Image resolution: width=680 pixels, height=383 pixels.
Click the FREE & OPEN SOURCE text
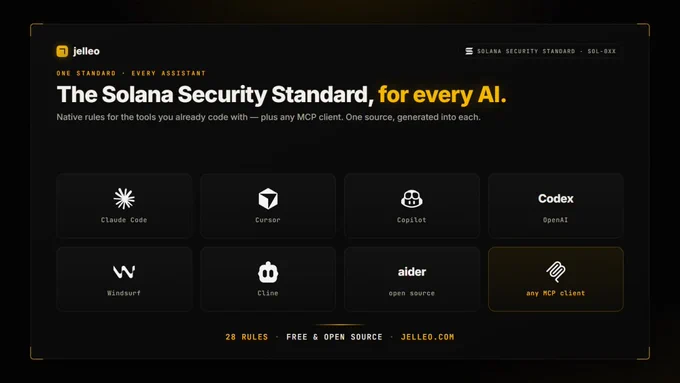(334, 337)
